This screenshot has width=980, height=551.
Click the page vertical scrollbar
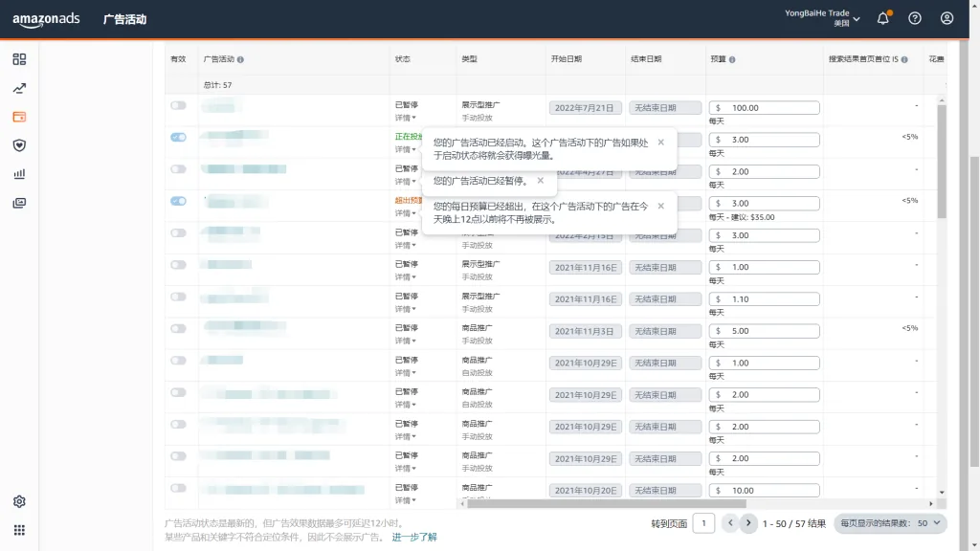(x=974, y=311)
